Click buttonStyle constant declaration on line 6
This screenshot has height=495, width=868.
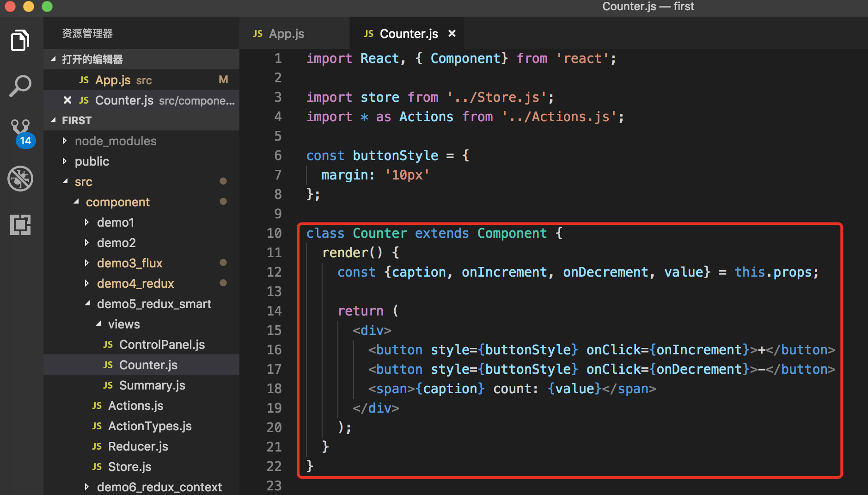point(396,155)
